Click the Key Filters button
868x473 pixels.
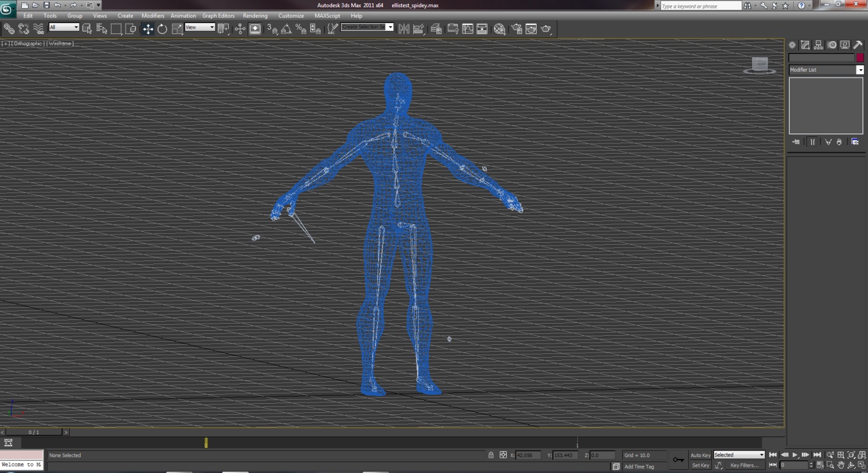click(x=744, y=465)
